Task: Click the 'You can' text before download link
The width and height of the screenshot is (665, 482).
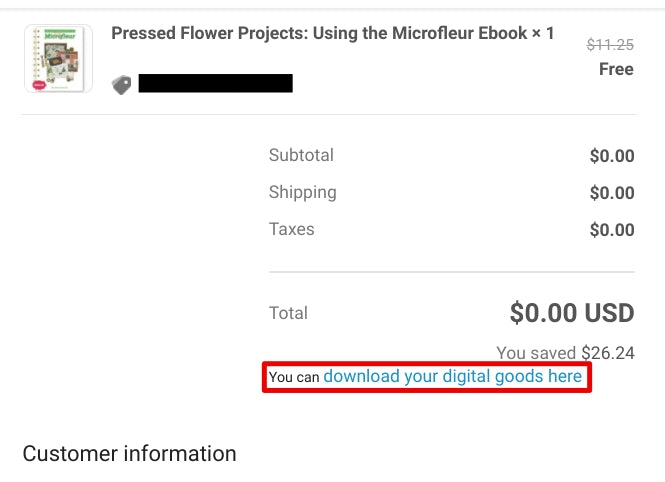Action: pyautogui.click(x=294, y=377)
